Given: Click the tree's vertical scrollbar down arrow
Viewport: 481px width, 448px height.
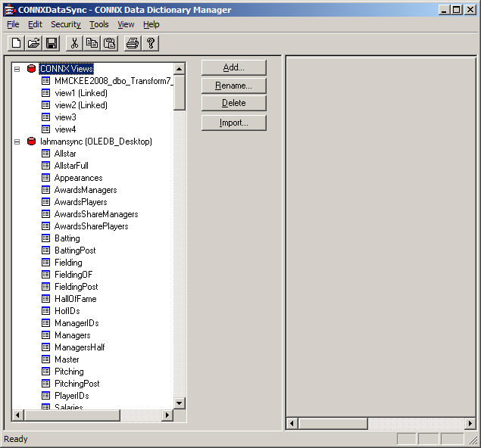Looking at the screenshot, I should [180, 403].
